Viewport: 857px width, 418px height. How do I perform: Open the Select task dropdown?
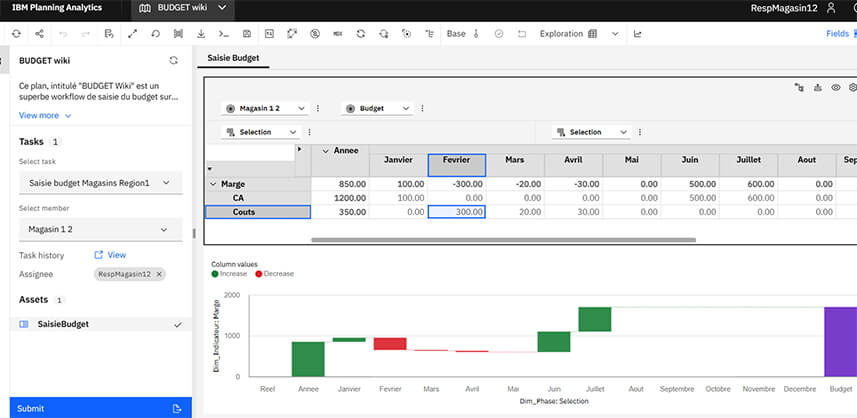(101, 183)
